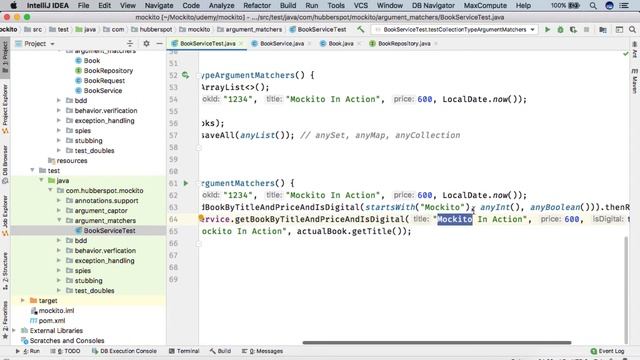This screenshot has height=360, width=640.
Task: Collapse the test source folder
Action: [x=32, y=170]
